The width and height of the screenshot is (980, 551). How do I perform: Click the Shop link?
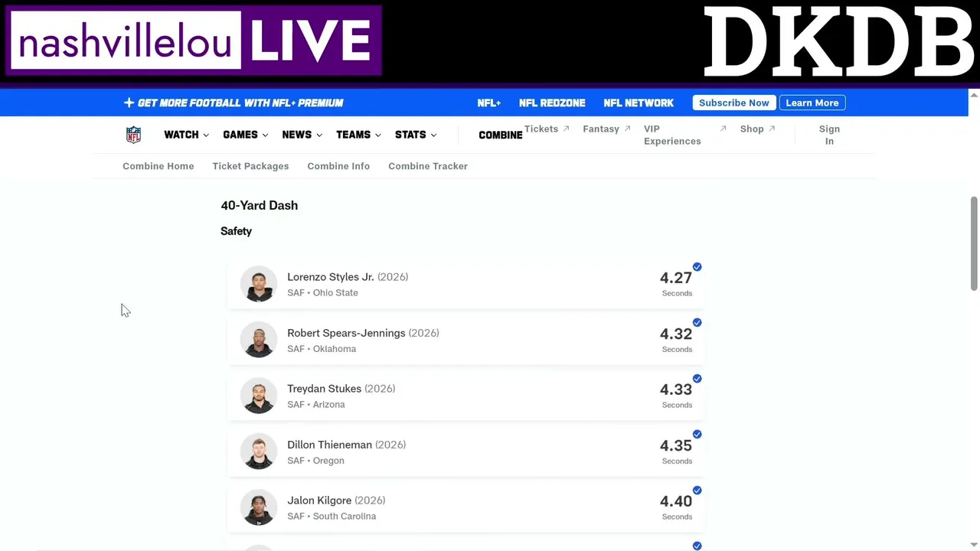pos(752,129)
